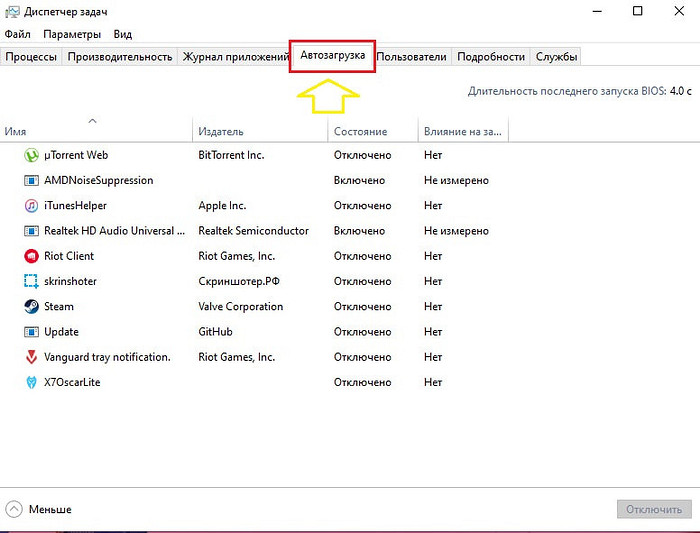Click the Valve Corporation publisher cell
The width and height of the screenshot is (700, 533).
pos(241,307)
